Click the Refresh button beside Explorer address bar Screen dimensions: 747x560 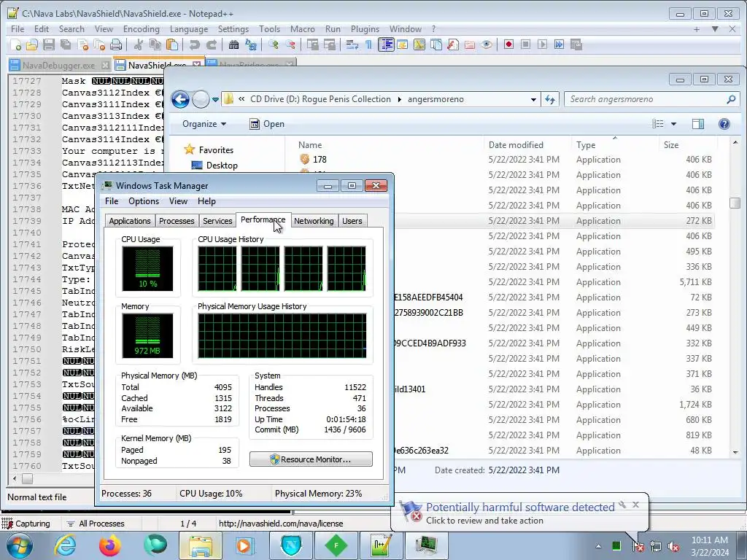coord(550,99)
